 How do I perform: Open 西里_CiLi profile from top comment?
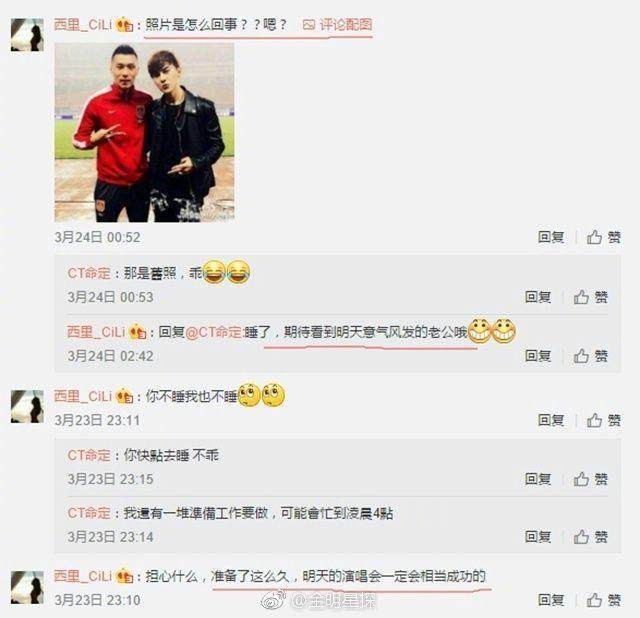83,25
